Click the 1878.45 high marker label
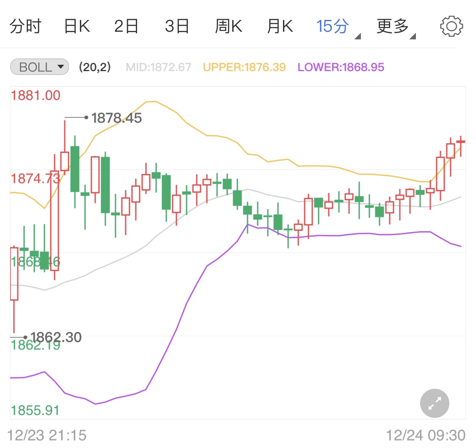 pos(117,118)
